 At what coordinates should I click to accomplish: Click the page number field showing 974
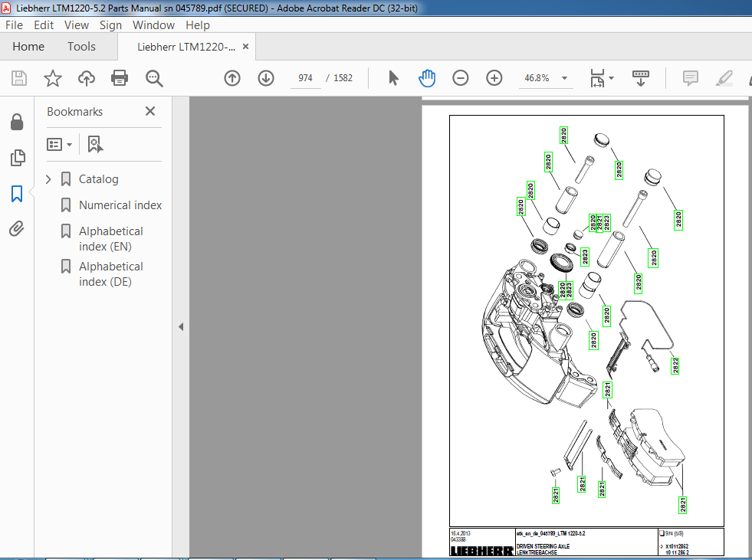(x=306, y=78)
